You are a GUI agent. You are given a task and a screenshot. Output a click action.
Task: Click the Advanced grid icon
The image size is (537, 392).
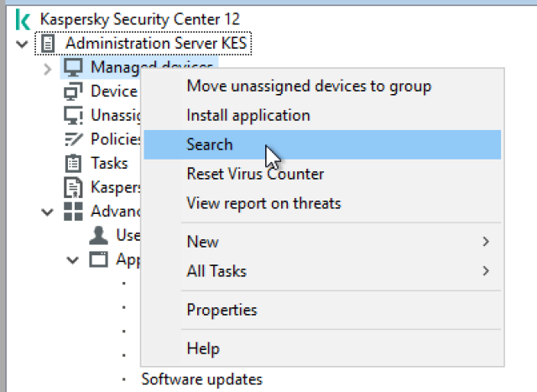[x=74, y=212]
